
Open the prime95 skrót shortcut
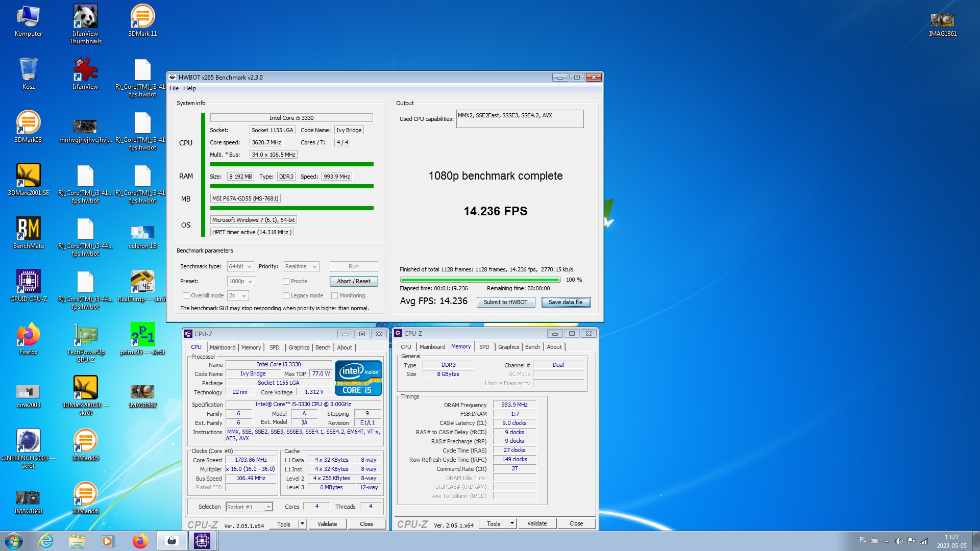tap(142, 339)
